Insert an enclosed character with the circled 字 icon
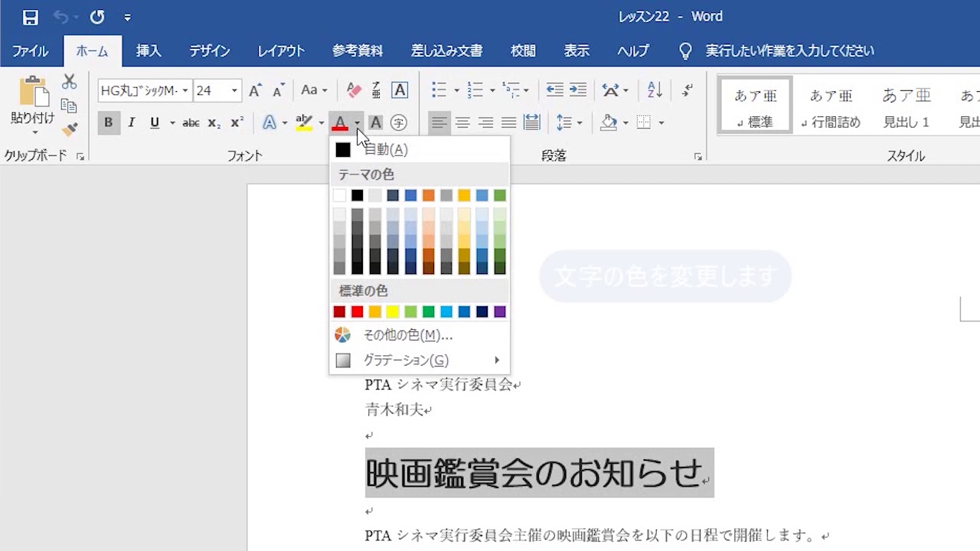This screenshot has width=980, height=551. (398, 122)
